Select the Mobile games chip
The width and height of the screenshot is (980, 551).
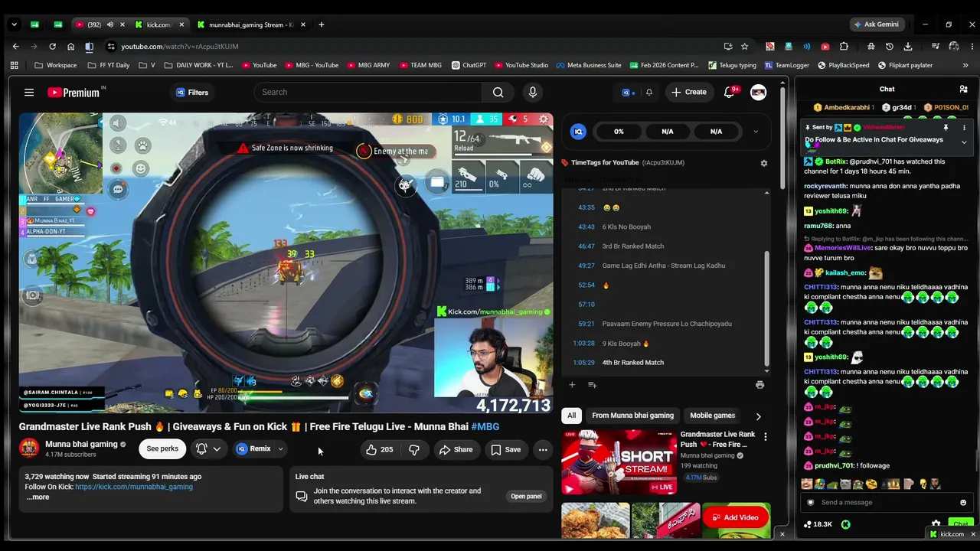(x=712, y=416)
